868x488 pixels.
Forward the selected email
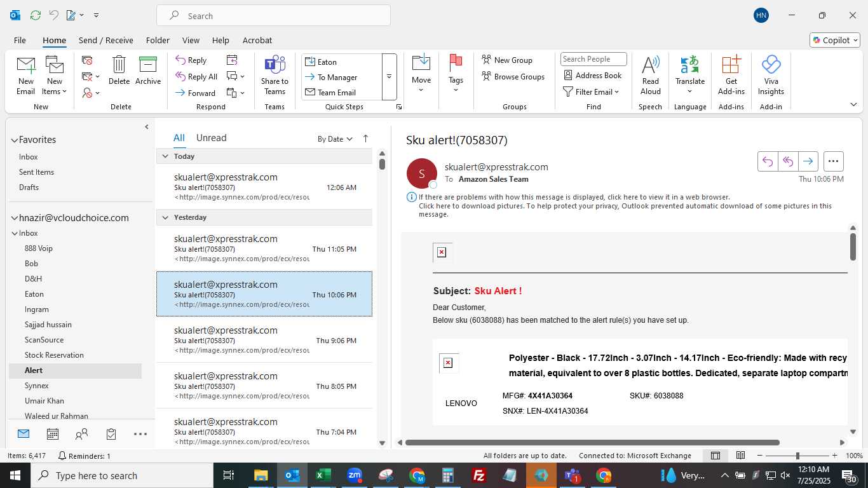tap(195, 93)
